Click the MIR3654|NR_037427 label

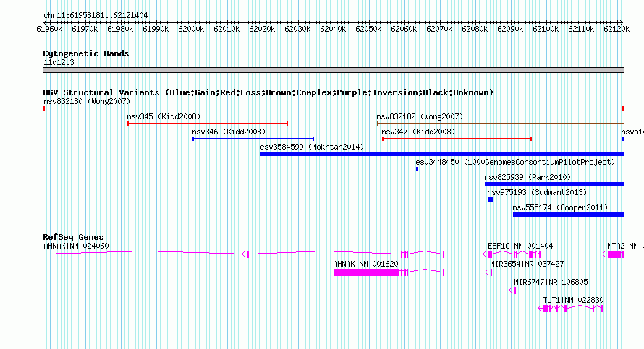527,264
